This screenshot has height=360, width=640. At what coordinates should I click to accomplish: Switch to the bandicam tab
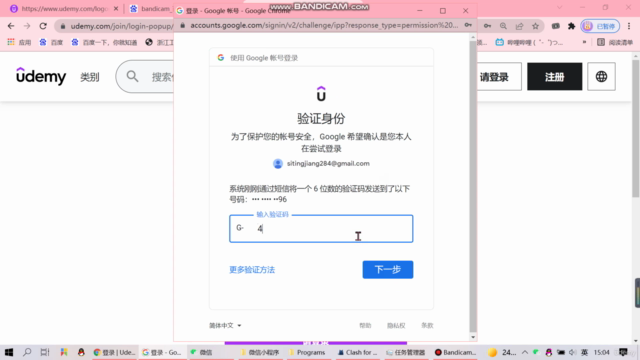click(x=151, y=9)
